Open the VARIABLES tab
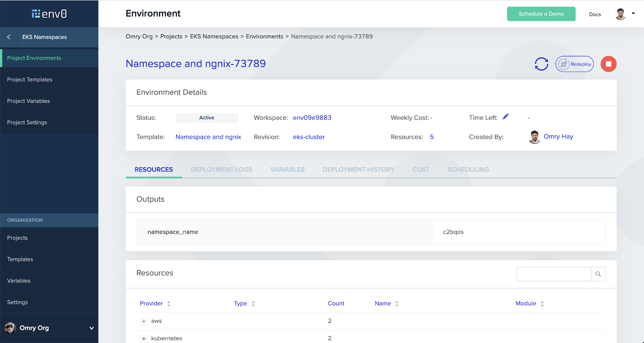644x343 pixels. coord(287,169)
